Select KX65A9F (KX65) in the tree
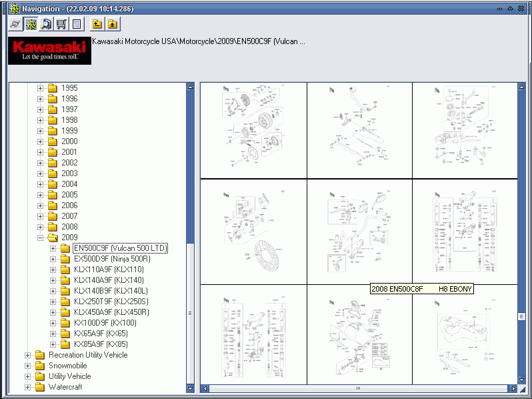The height and width of the screenshot is (399, 532). (101, 334)
